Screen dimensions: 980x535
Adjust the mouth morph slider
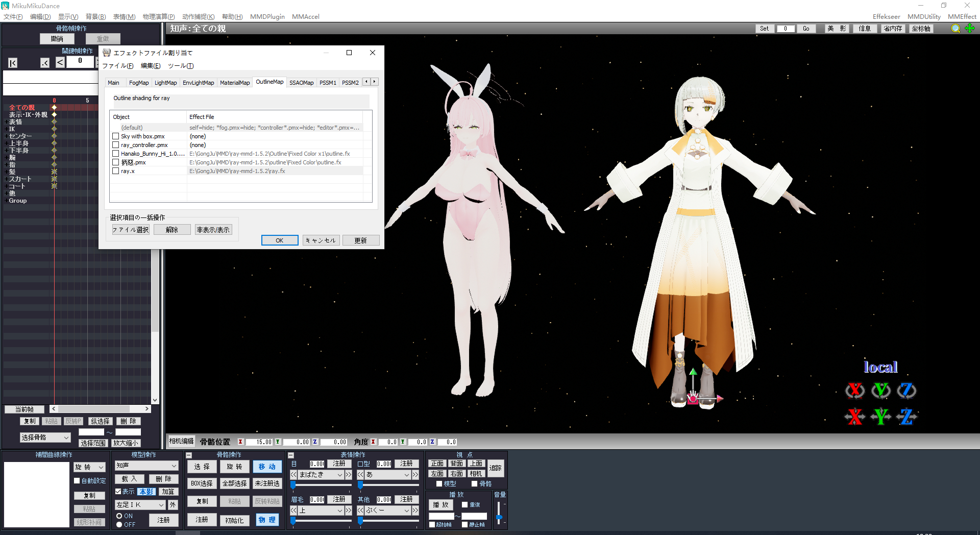click(x=388, y=484)
